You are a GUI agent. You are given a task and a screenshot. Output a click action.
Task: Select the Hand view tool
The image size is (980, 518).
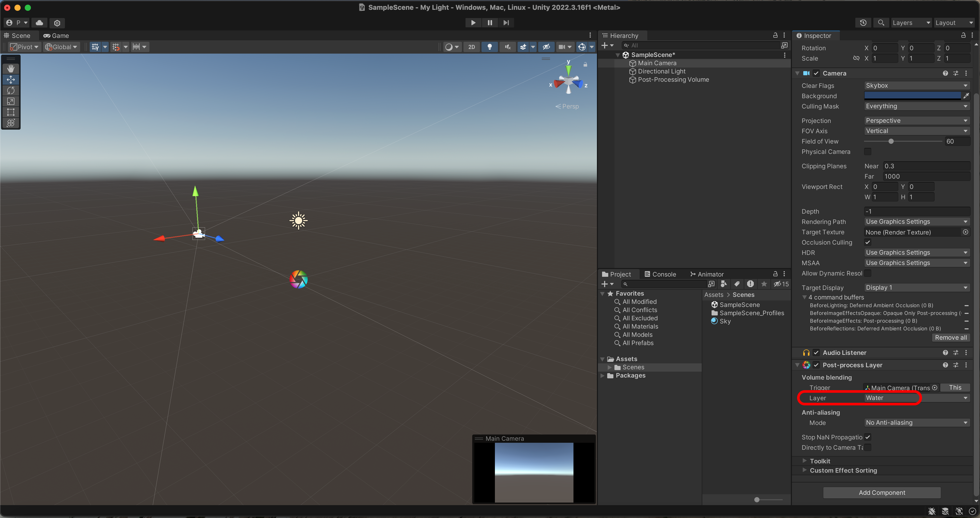(x=11, y=69)
